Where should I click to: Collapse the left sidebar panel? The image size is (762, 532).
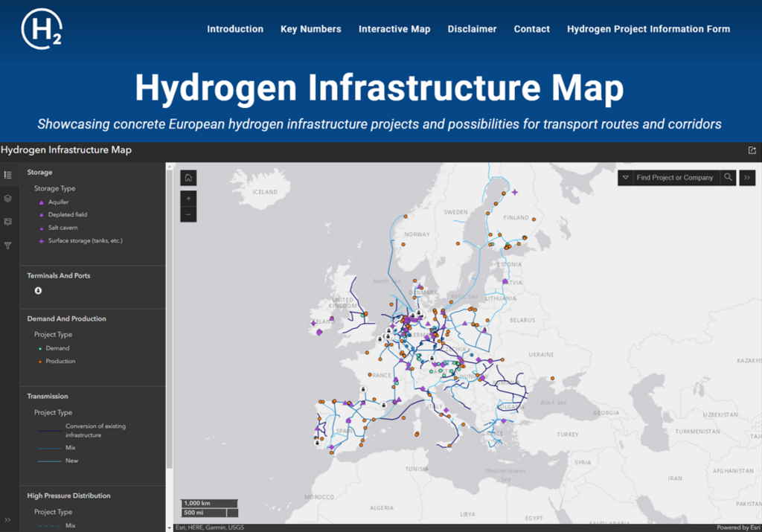point(8,519)
